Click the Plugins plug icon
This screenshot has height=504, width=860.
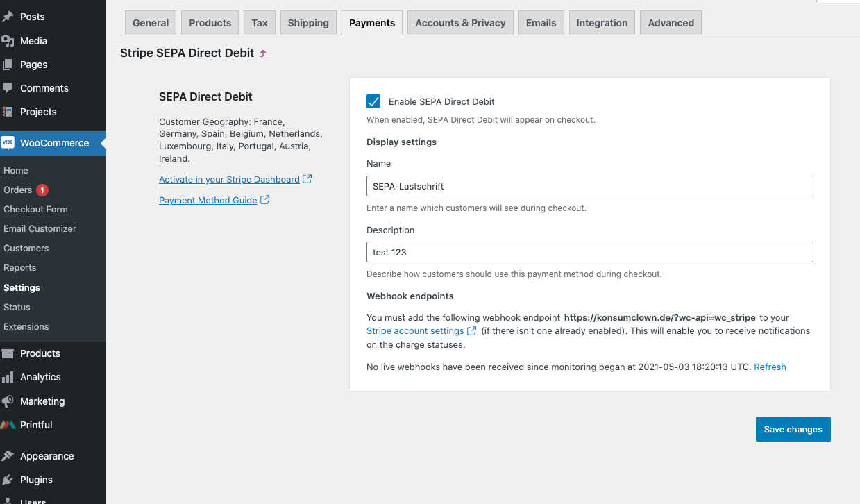point(8,480)
